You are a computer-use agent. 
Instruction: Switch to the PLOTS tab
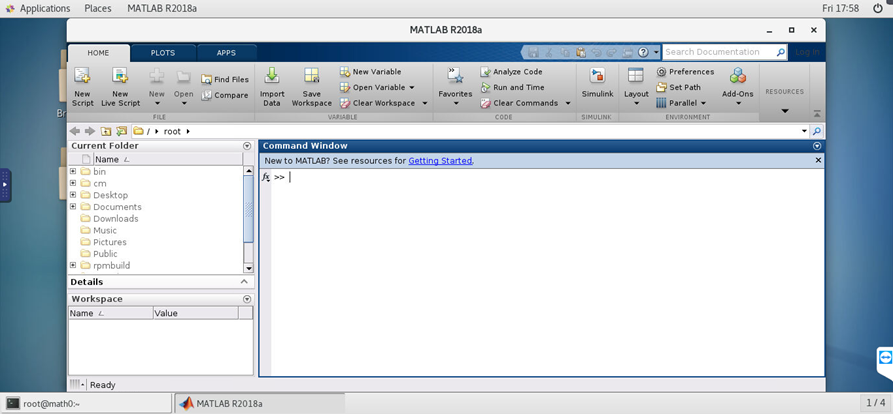point(163,53)
